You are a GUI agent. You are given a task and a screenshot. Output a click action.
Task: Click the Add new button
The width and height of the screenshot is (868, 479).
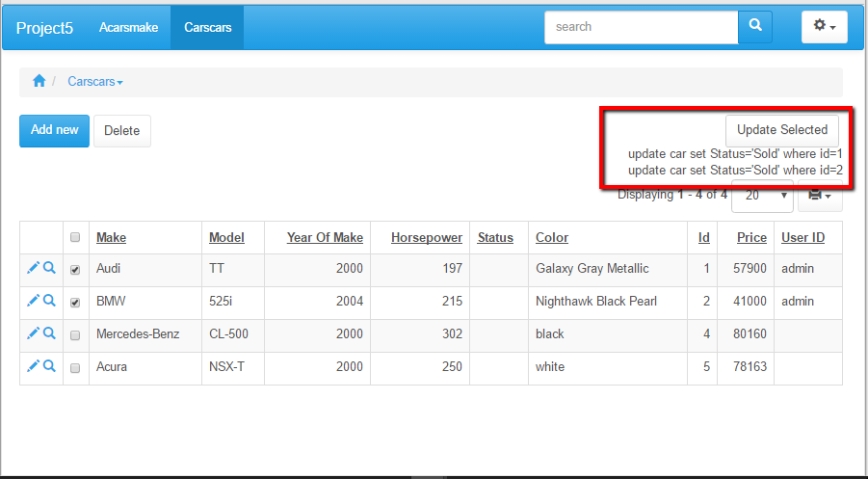[54, 130]
